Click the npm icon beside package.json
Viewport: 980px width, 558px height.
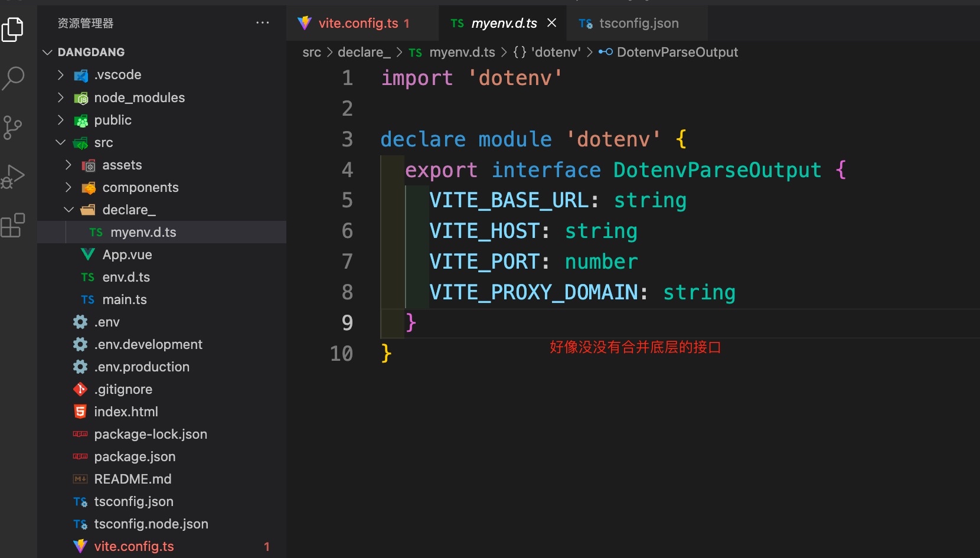(80, 456)
